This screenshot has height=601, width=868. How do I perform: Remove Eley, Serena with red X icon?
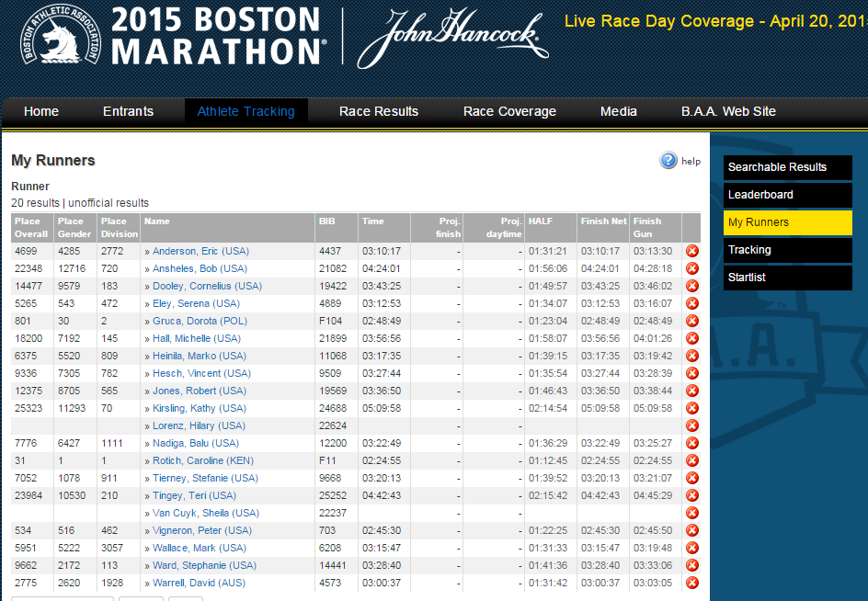click(x=692, y=303)
